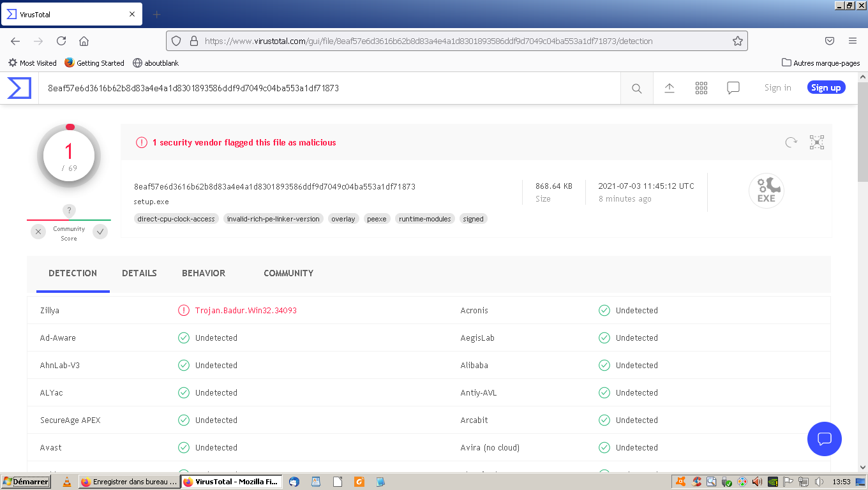The height and width of the screenshot is (490, 868).
Task: Click the overlay tag
Action: pos(343,219)
